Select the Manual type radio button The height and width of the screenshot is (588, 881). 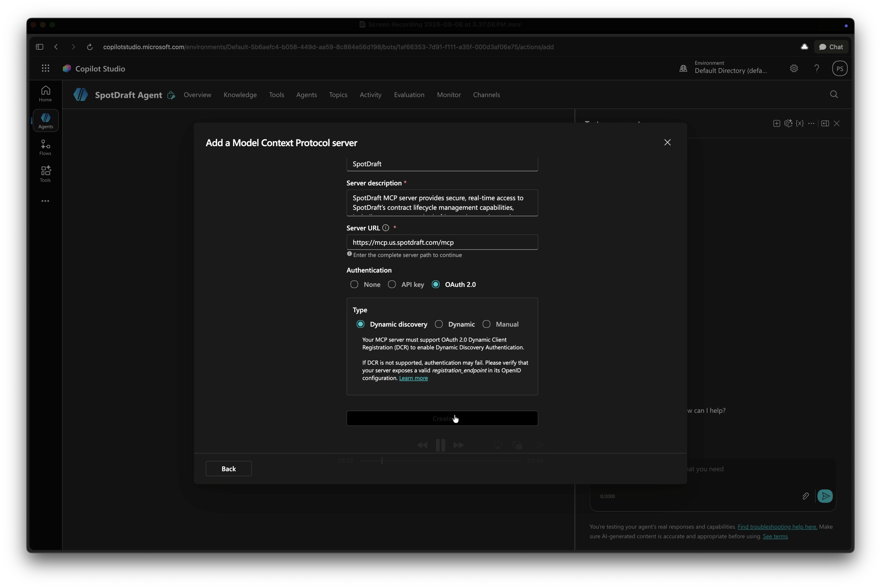pyautogui.click(x=486, y=324)
